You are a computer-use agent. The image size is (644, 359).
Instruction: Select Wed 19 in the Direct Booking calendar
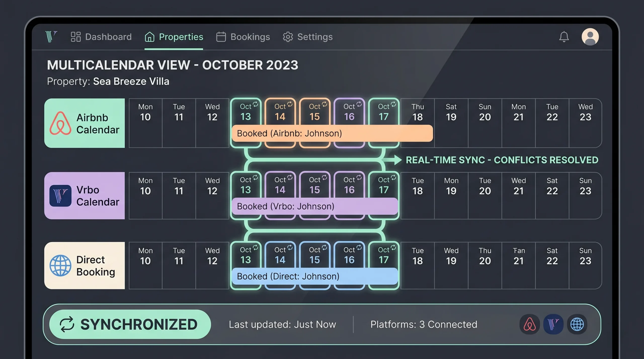451,266
